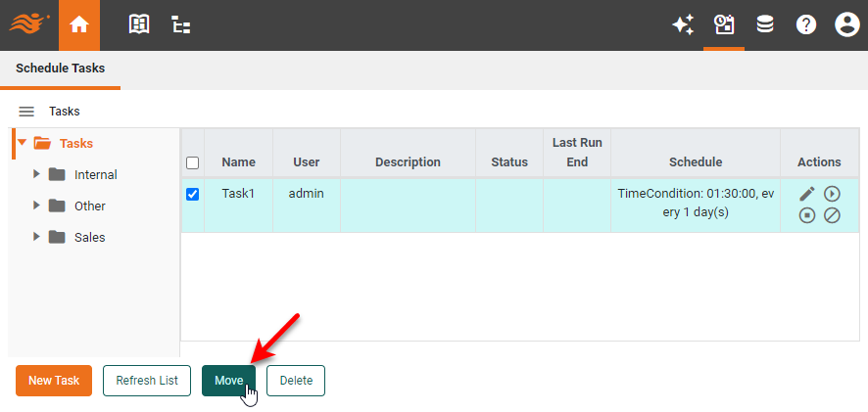Click the Home icon in top bar
The height and width of the screenshot is (412, 868).
[79, 25]
